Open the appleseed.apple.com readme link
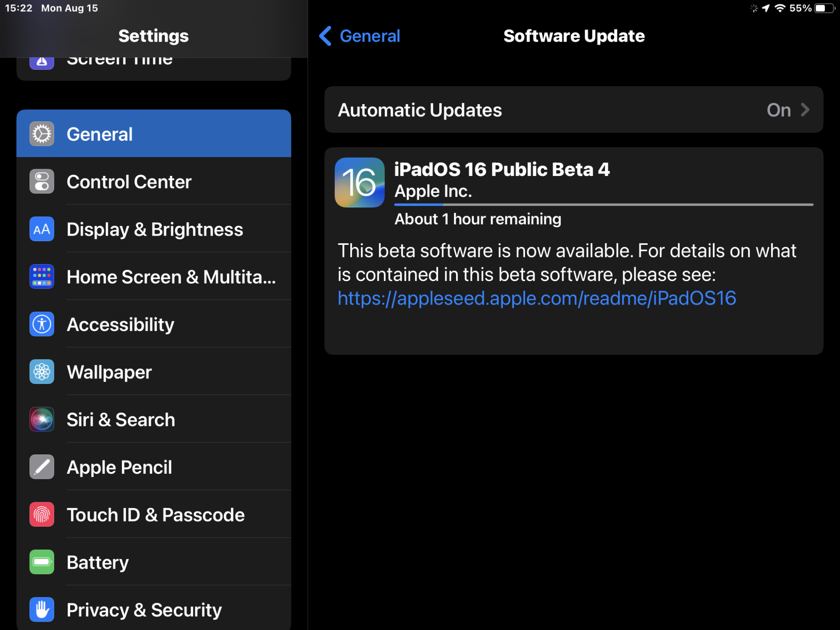Screen dimensions: 840x630 pyautogui.click(x=536, y=298)
